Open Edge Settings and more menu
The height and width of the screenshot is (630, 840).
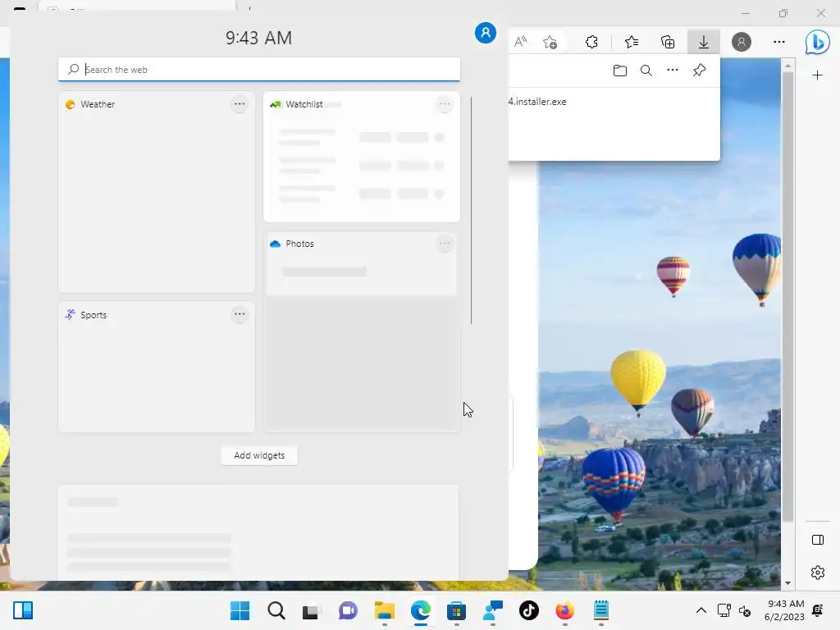(779, 42)
